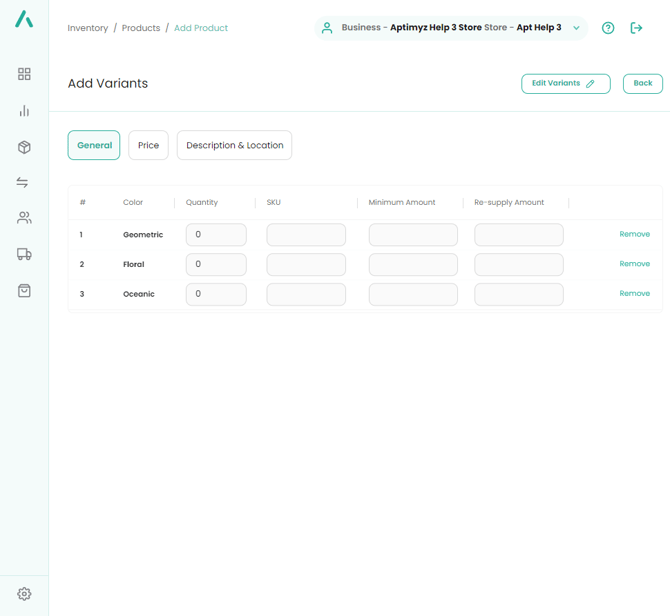Open settings gear icon in sidebar
The height and width of the screenshot is (616, 670).
[24, 593]
